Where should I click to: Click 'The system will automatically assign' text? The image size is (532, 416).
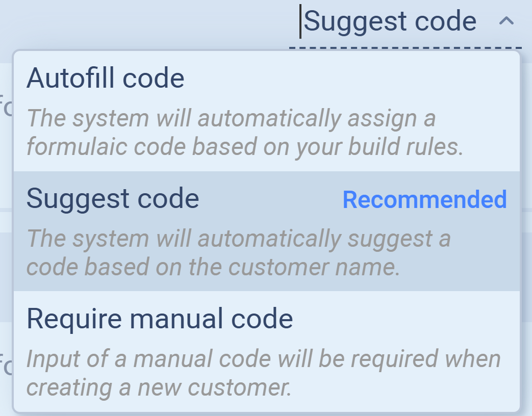231,118
